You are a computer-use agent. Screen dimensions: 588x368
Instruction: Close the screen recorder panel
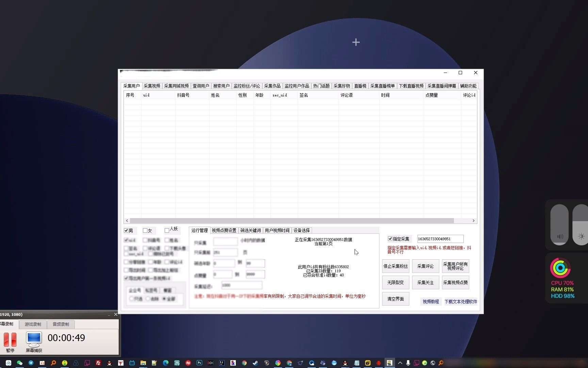[x=116, y=314]
